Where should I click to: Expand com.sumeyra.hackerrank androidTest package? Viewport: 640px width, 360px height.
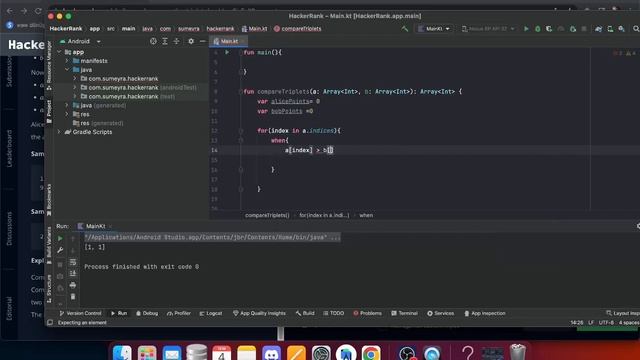point(75,87)
